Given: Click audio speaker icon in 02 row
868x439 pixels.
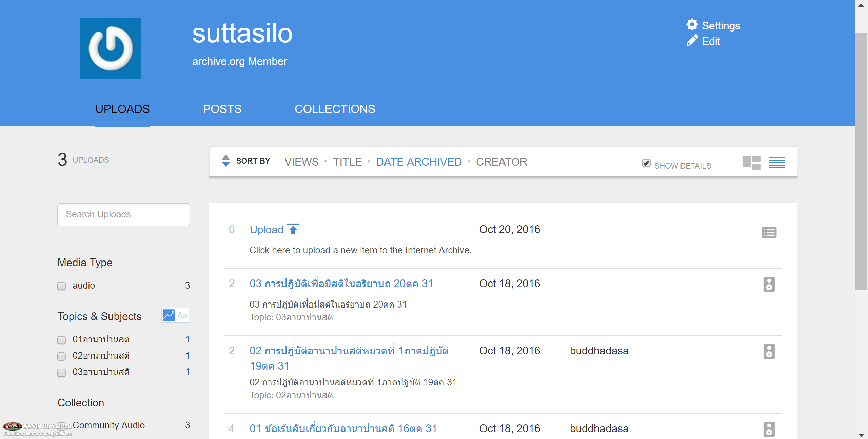Looking at the screenshot, I should [x=769, y=351].
